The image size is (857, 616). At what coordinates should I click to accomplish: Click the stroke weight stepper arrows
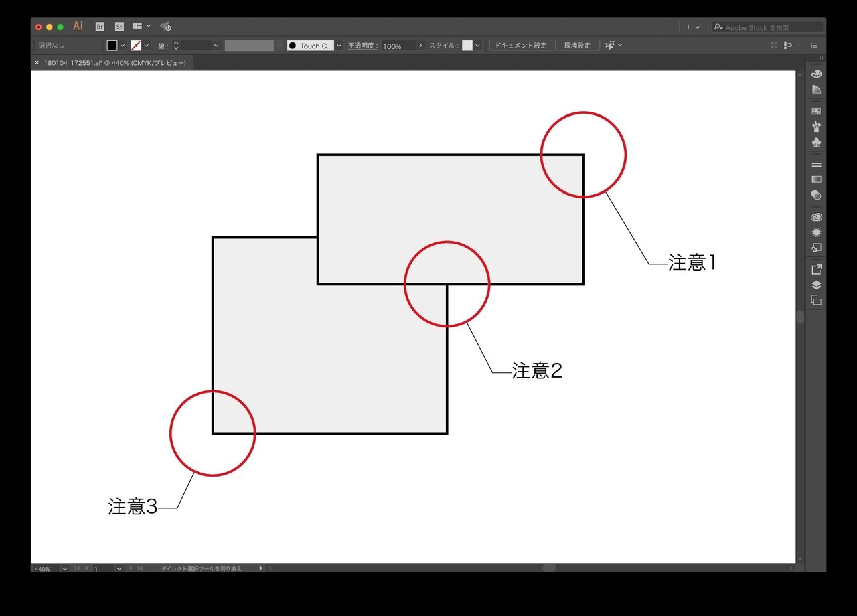pyautogui.click(x=176, y=46)
